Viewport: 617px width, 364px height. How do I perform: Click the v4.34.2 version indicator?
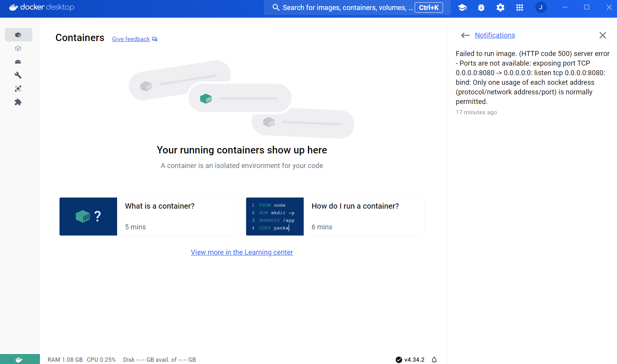410,360
